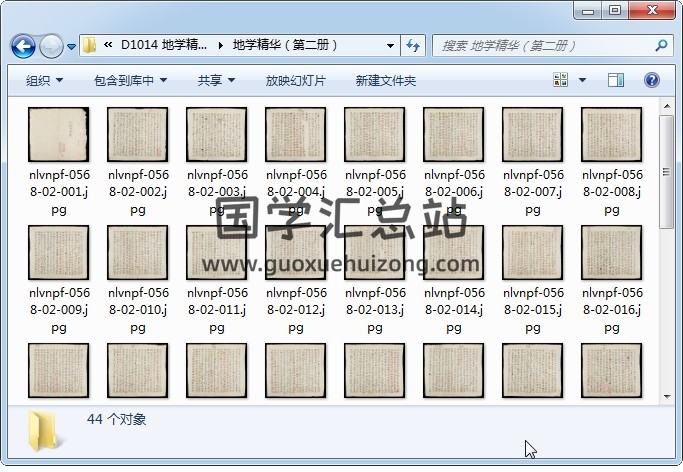This screenshot has height=472, width=683.
Task: Toggle the preview pane icon
Action: pyautogui.click(x=616, y=80)
